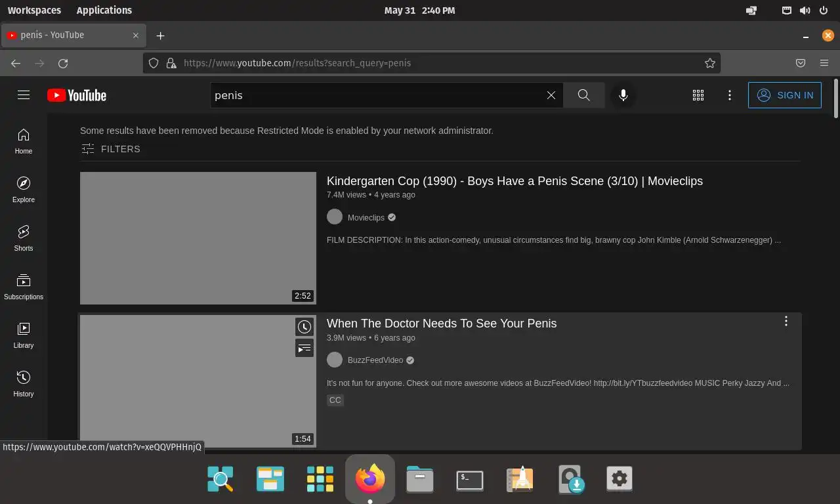Click the date and time in the top bar
This screenshot has width=840, height=504.
419,10
